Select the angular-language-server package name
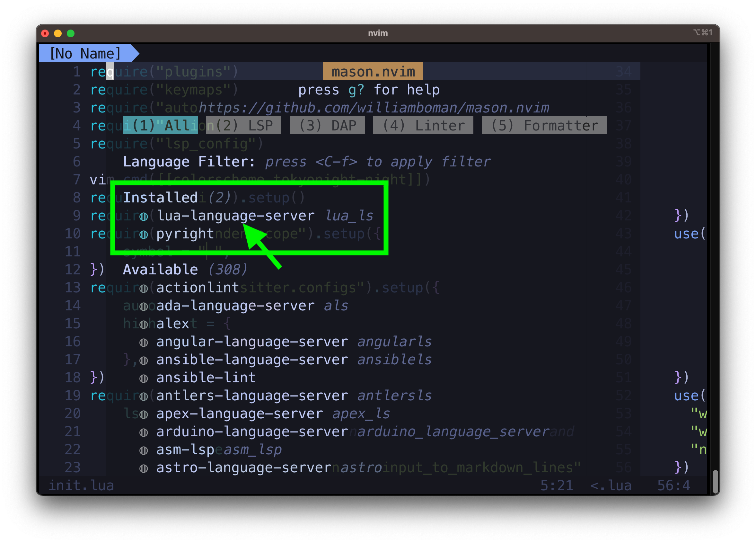Image resolution: width=756 pixels, height=543 pixels. [252, 342]
